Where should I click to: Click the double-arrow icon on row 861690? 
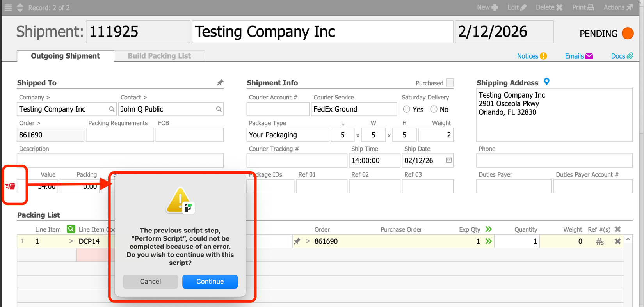click(x=488, y=241)
